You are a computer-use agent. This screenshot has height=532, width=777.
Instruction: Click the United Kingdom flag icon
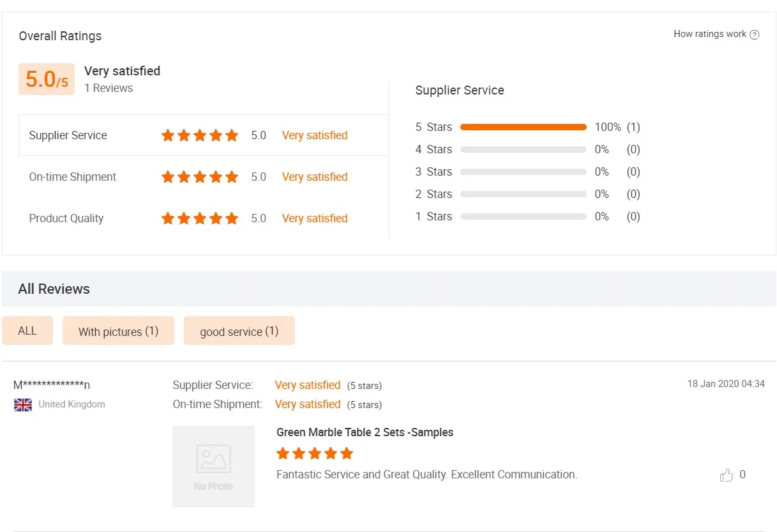[23, 405]
